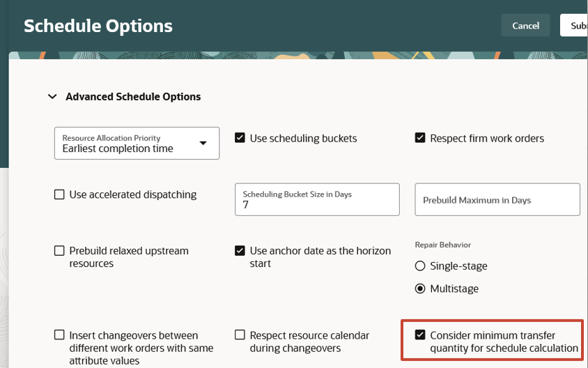Image resolution: width=588 pixels, height=368 pixels.
Task: Collapse the Advanced Schedule Options section
Action: coord(52,97)
